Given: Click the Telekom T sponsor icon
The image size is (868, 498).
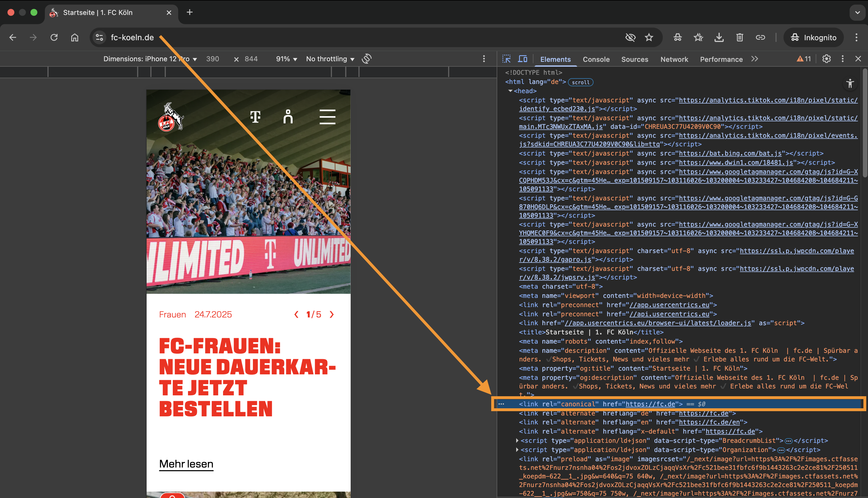Looking at the screenshot, I should click(x=255, y=117).
